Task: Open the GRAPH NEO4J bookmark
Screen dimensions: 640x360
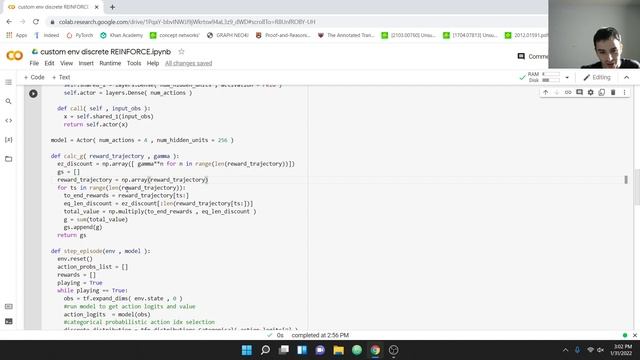Action: (228, 36)
